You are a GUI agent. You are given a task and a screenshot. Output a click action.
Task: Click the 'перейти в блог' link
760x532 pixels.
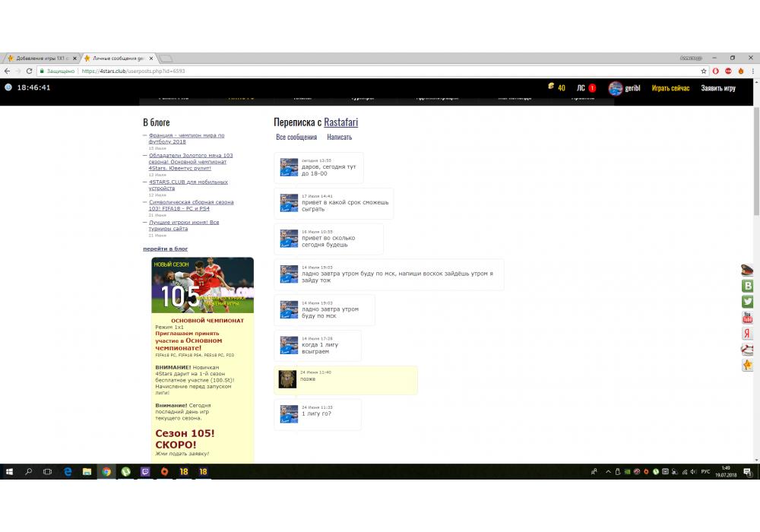pyautogui.click(x=165, y=249)
